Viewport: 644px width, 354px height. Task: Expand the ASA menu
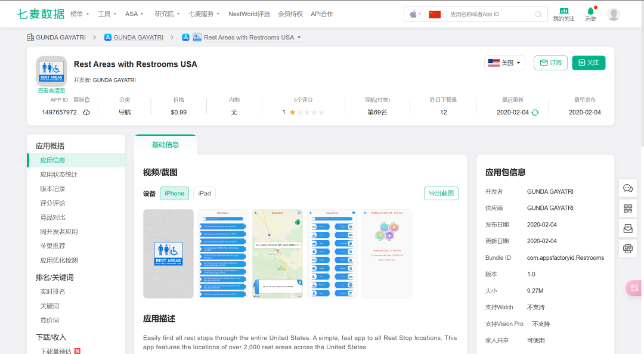134,14
